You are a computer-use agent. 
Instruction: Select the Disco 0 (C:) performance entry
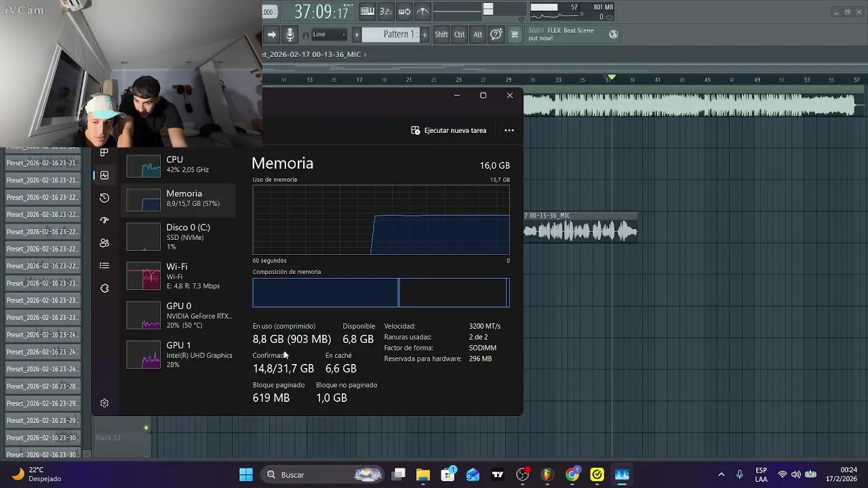tap(180, 237)
